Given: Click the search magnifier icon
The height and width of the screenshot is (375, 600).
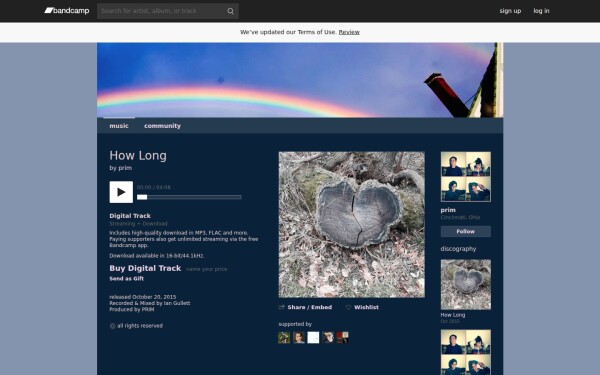Looking at the screenshot, I should coord(230,11).
